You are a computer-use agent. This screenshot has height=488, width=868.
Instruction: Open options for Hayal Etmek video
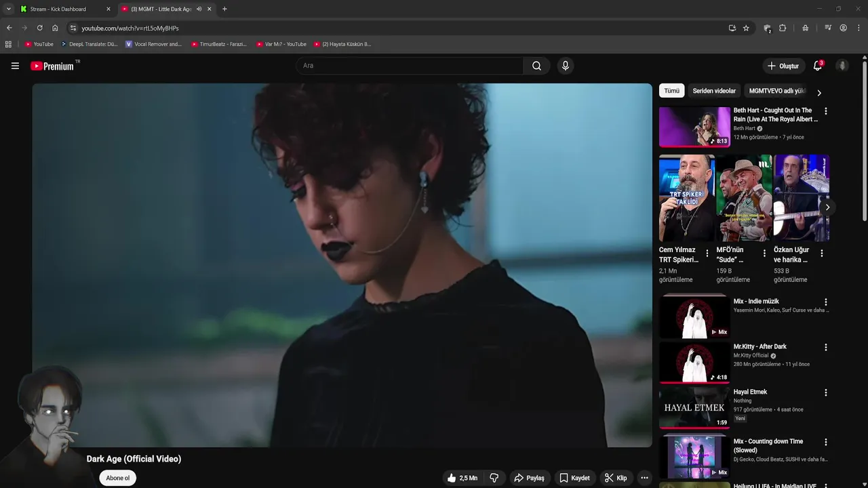pos(825,393)
